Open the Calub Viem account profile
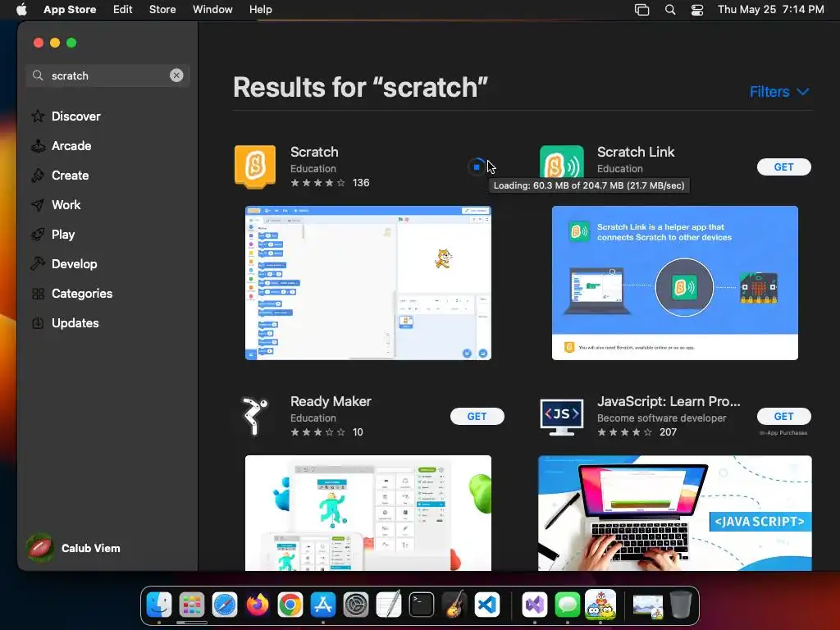Viewport: 840px width, 630px height. (x=73, y=548)
